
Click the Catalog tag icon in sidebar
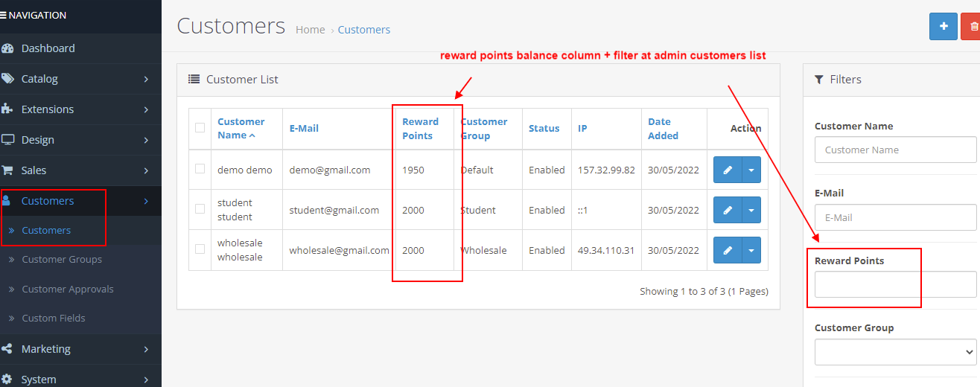(8, 79)
